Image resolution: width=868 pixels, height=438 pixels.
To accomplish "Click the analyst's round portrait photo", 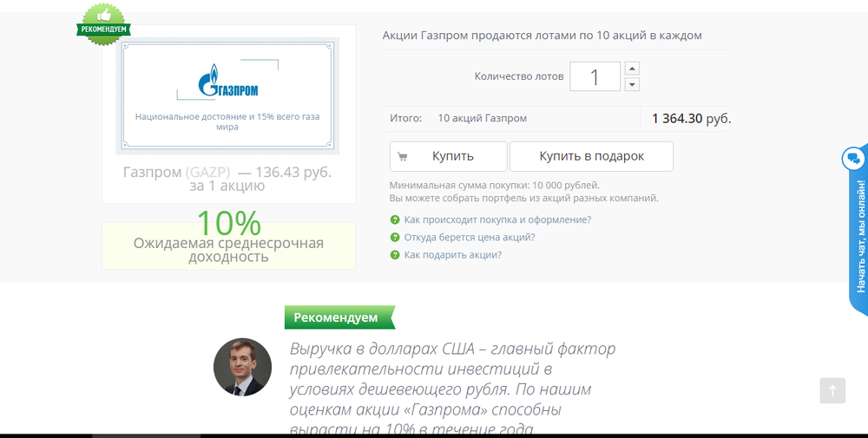I will click(242, 367).
